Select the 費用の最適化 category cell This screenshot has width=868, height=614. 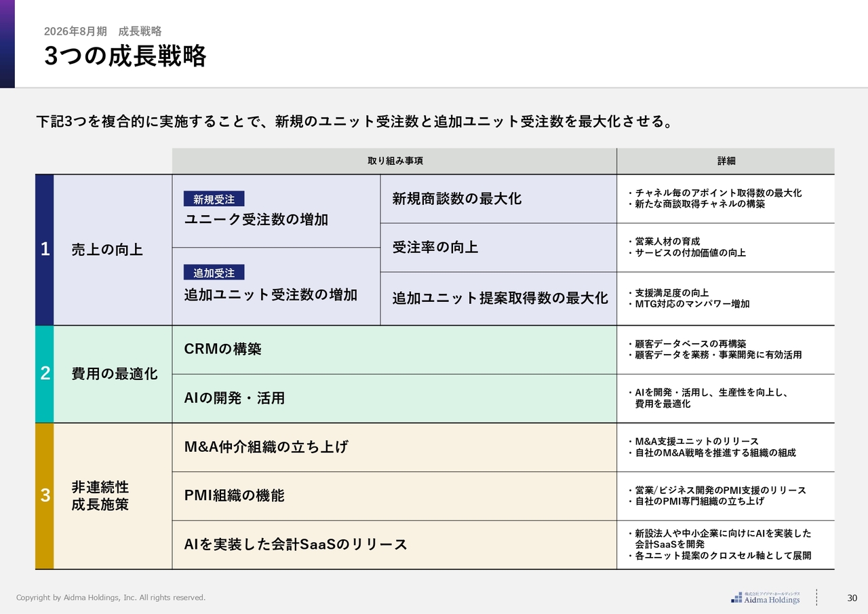113,374
